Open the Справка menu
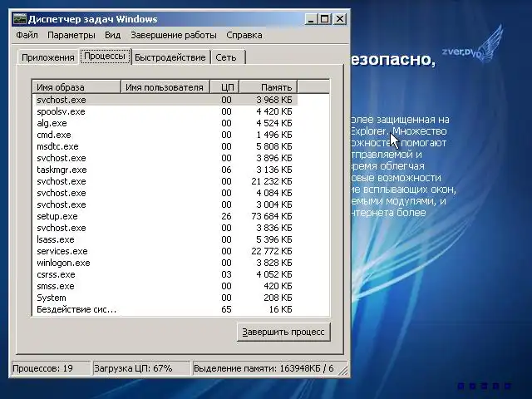Image resolution: width=532 pixels, height=399 pixels. 244,35
